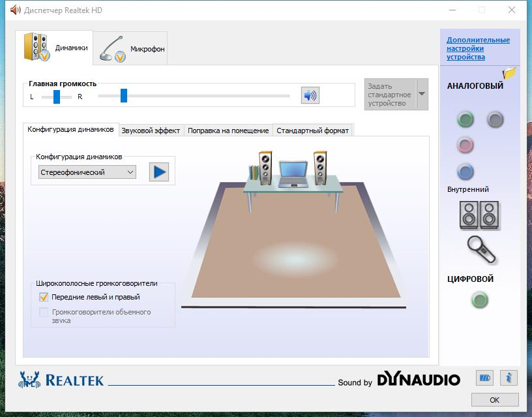Expand the Задать стандартное устройство dropdown arrow

tap(422, 94)
